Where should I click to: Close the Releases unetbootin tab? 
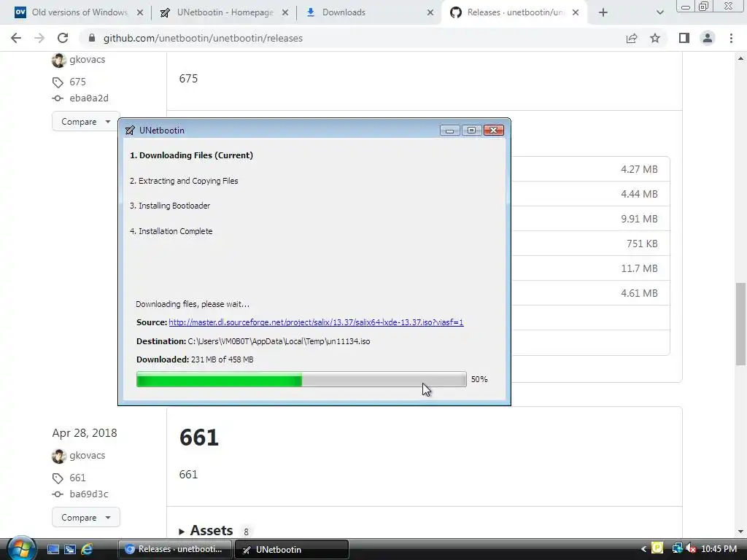[576, 12]
